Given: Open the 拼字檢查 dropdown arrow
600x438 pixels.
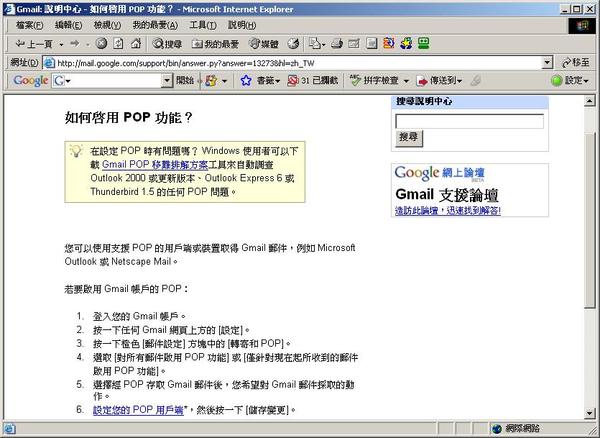Looking at the screenshot, I should (406, 81).
